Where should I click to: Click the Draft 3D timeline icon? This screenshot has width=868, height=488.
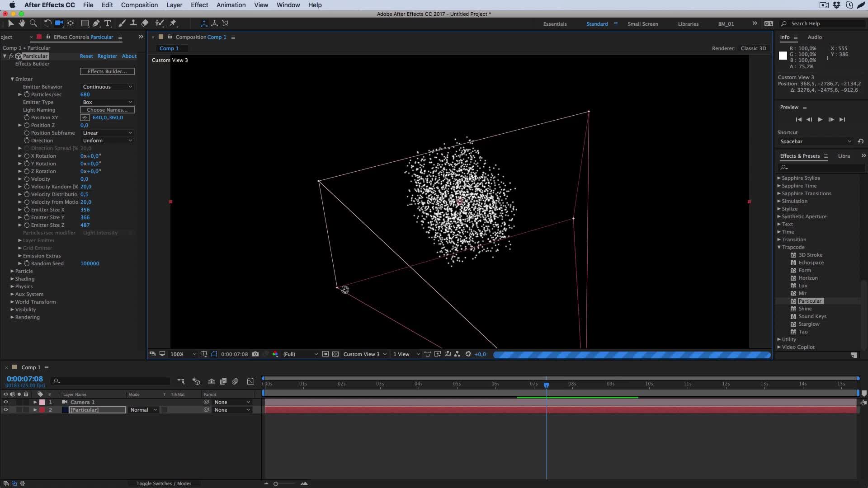pyautogui.click(x=196, y=381)
